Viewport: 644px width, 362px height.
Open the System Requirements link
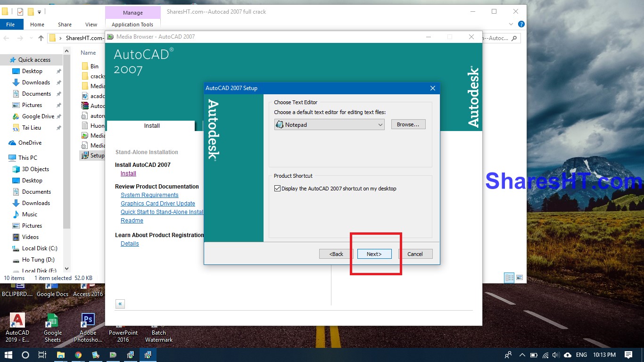tap(149, 195)
